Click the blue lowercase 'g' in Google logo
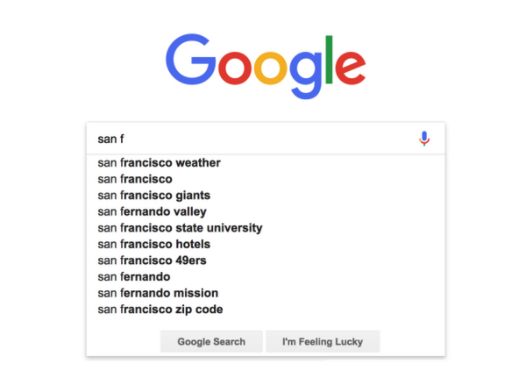530x385 pixels. [306, 75]
